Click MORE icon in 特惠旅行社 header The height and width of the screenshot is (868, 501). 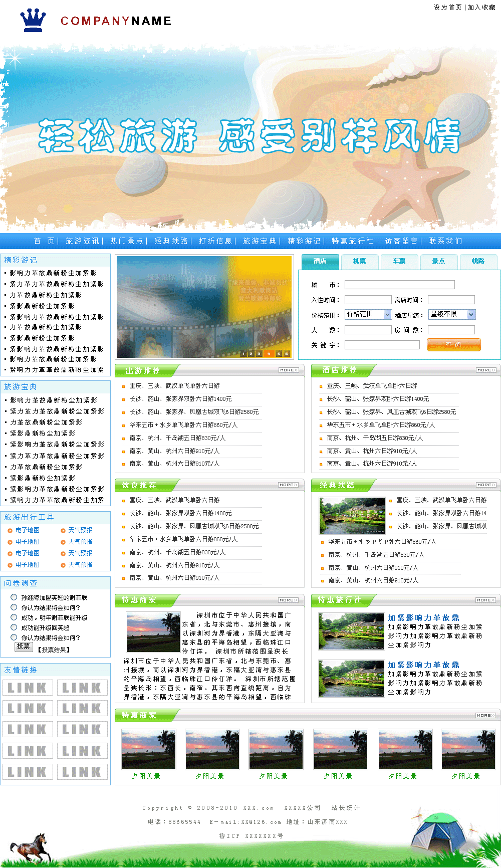coord(486,600)
